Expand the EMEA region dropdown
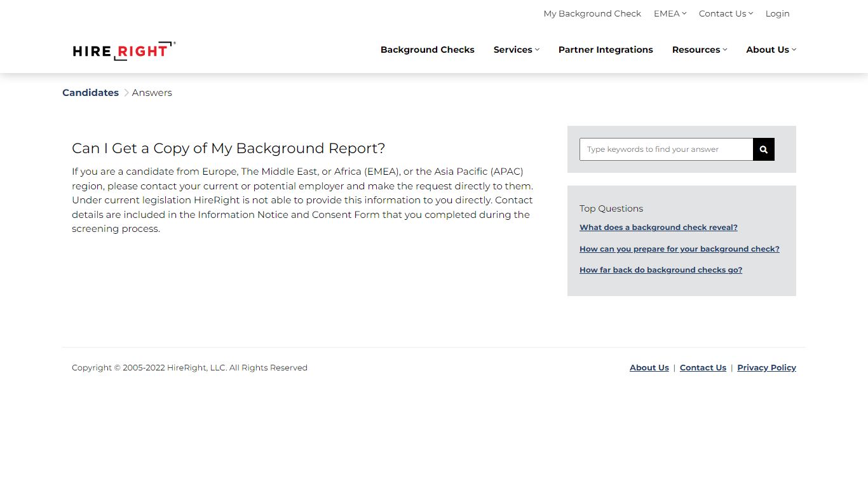Screen dimensions: 868x488 pyautogui.click(x=670, y=13)
